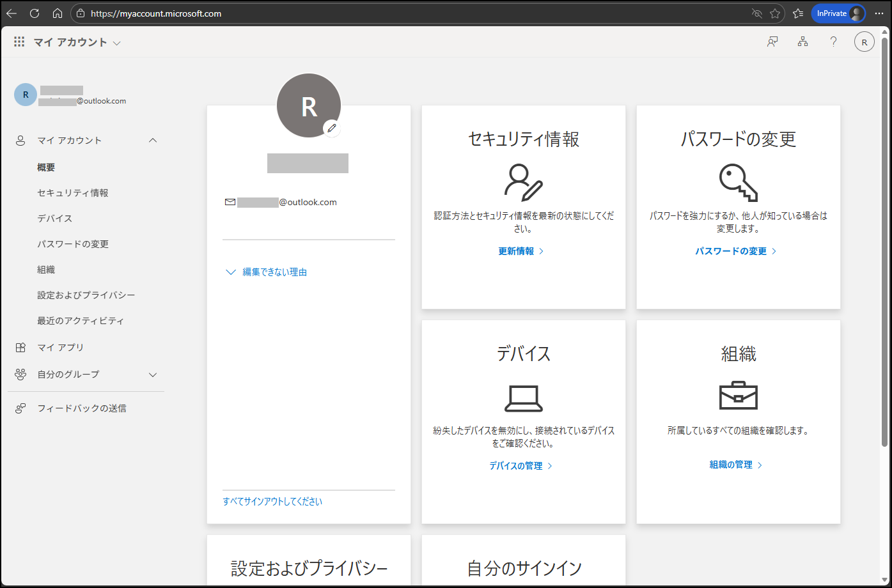Click the browser address bar
892x588 pixels.
pos(409,13)
